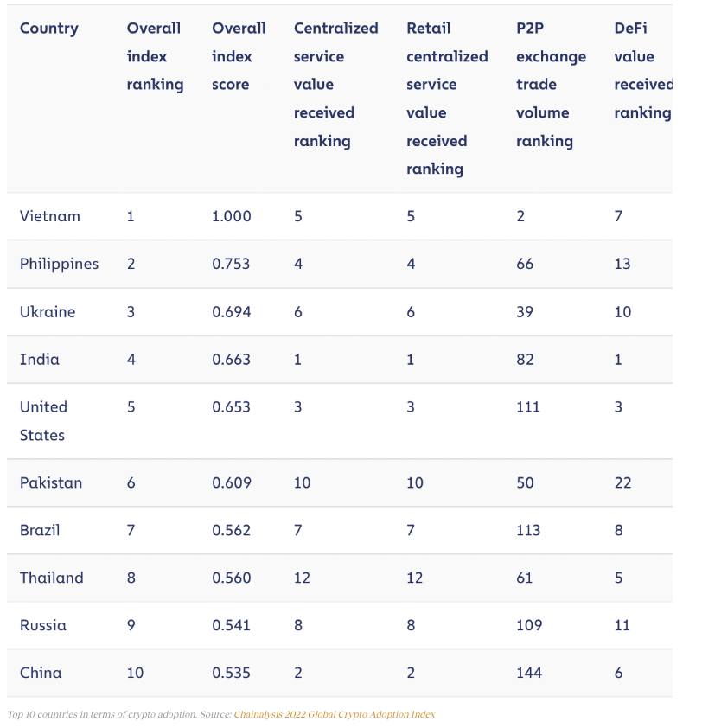Click the United States country cell
702x728 pixels.
coord(43,420)
